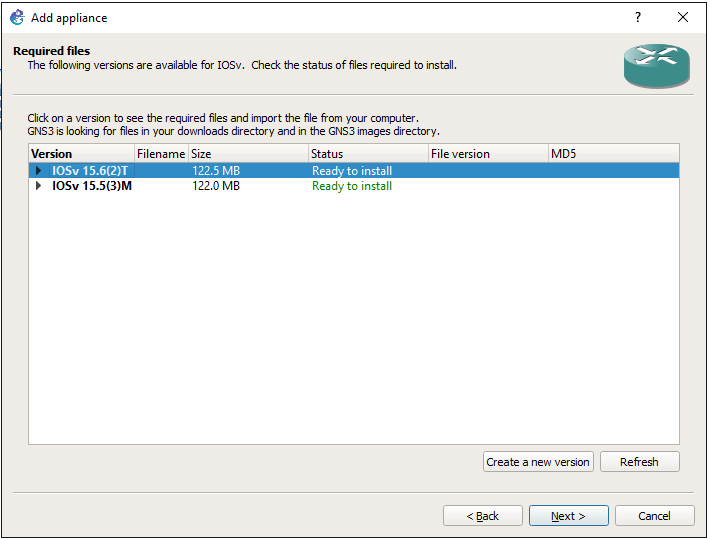Image resolution: width=710 pixels, height=539 pixels.
Task: Click the Ready to install status of IOSv 15.5(3)M
Action: pyautogui.click(x=352, y=186)
